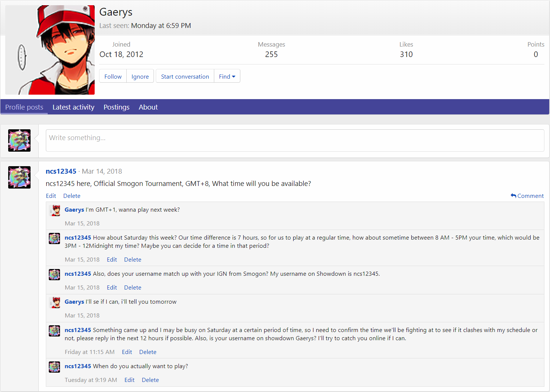The width and height of the screenshot is (550, 392).
Task: Click Gaerys avatar on 'I'll se if I can' comment
Action: [55, 303]
